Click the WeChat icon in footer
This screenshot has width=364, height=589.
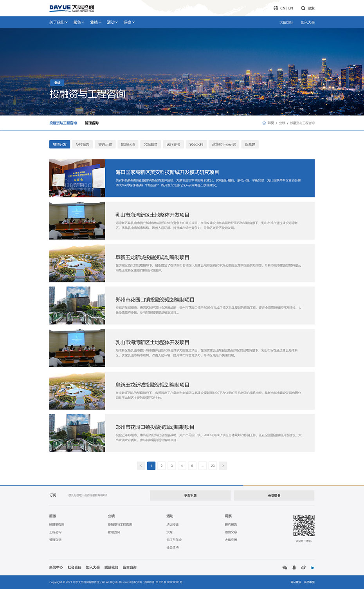[x=285, y=567]
